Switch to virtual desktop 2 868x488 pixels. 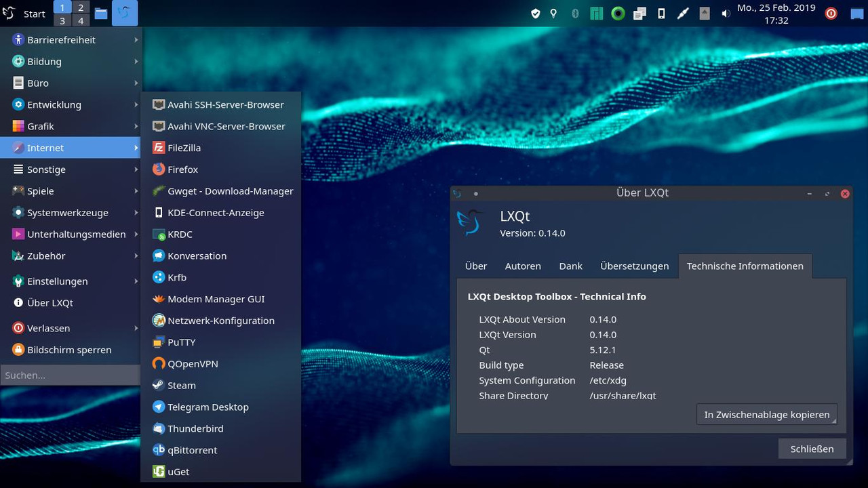coord(81,7)
